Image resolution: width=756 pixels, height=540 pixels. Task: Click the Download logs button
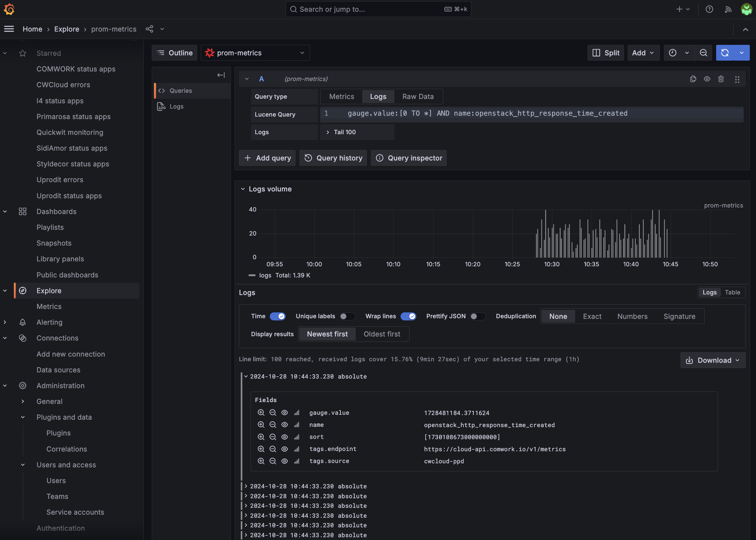coord(712,360)
